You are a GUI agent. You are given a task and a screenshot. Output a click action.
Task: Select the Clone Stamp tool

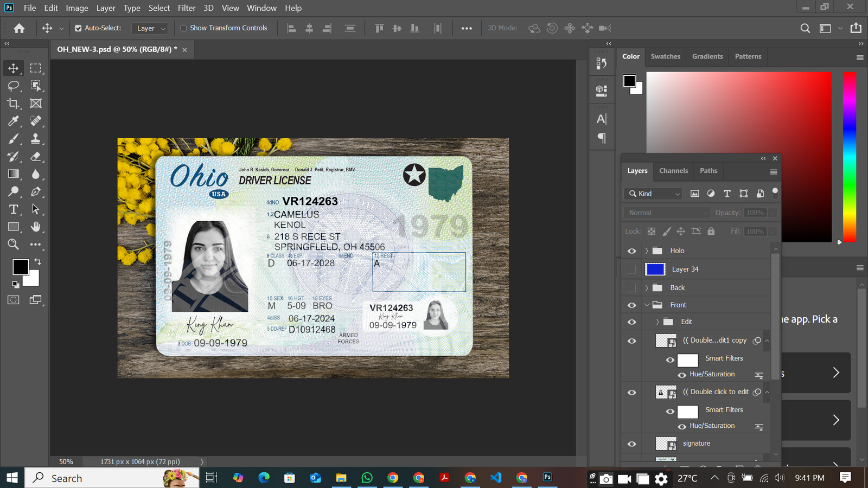36,139
